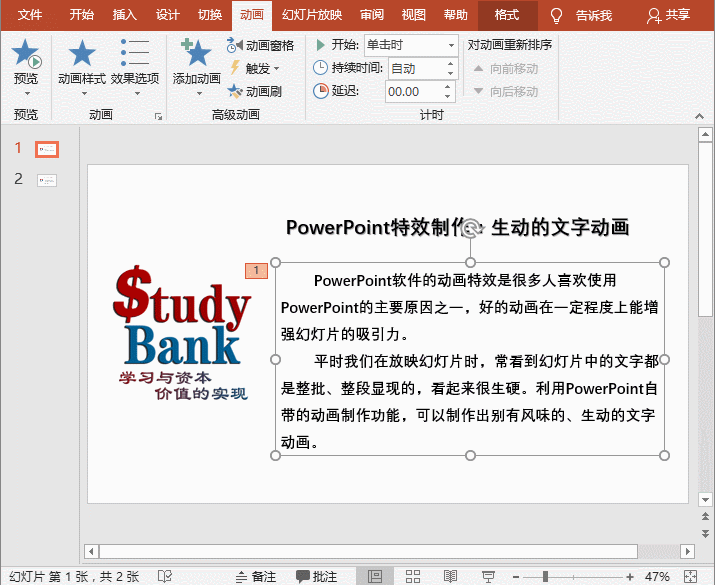This screenshot has height=585, width=715.
Task: Select slide 2 thumbnail
Action: click(x=47, y=181)
